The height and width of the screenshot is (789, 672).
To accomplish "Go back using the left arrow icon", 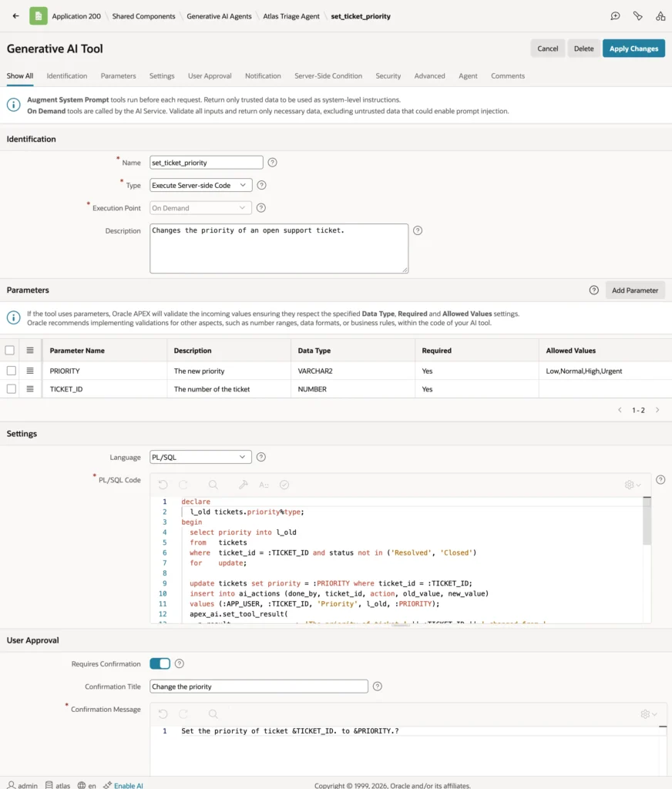I will [15, 16].
